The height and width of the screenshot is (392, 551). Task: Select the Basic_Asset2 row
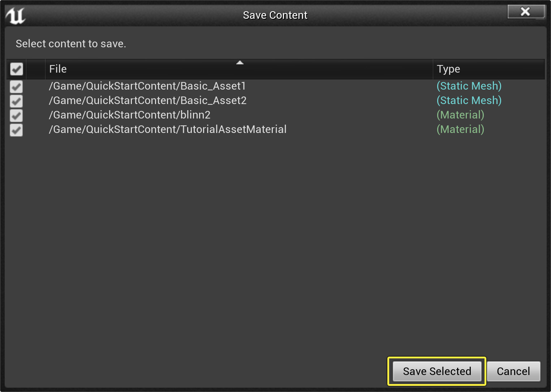click(148, 100)
